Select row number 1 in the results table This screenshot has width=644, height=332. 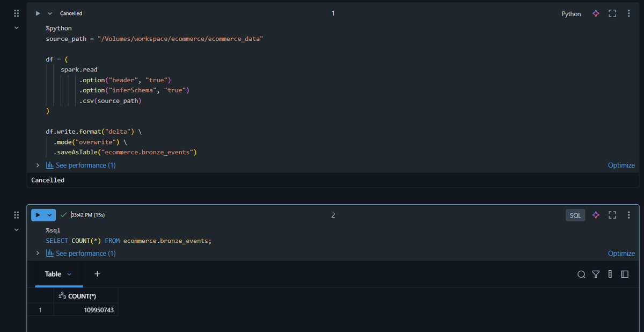click(x=40, y=310)
